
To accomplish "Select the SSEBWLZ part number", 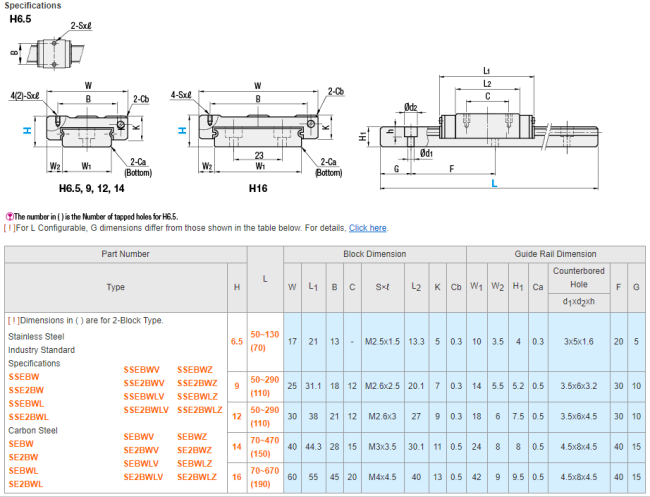I will (x=197, y=396).
